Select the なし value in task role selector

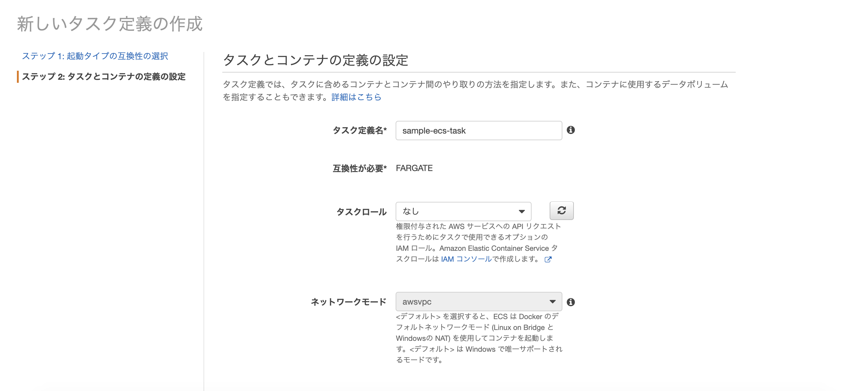pos(411,211)
